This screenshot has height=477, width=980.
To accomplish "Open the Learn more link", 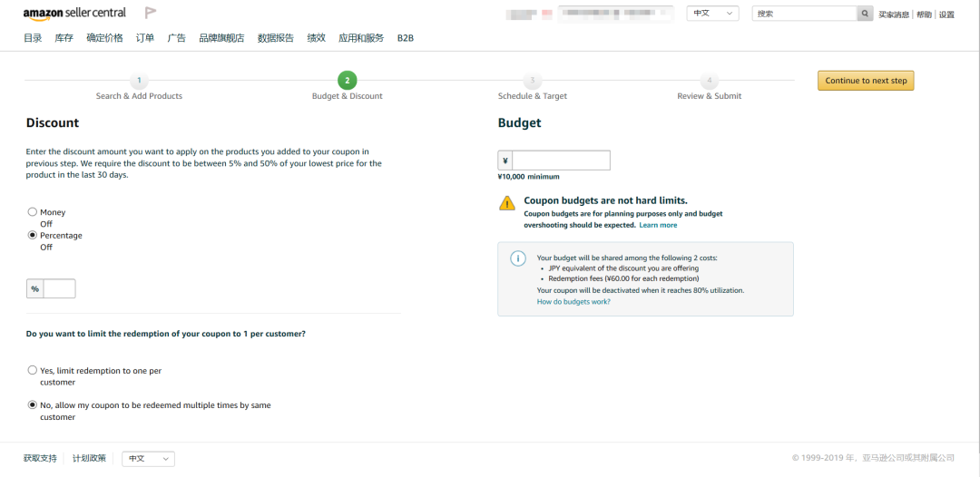I will point(658,225).
